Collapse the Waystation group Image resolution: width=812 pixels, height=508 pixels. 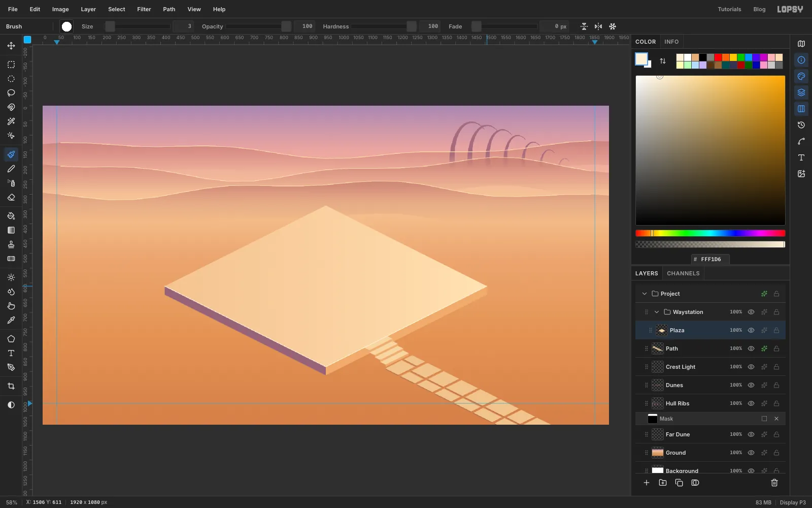657,312
